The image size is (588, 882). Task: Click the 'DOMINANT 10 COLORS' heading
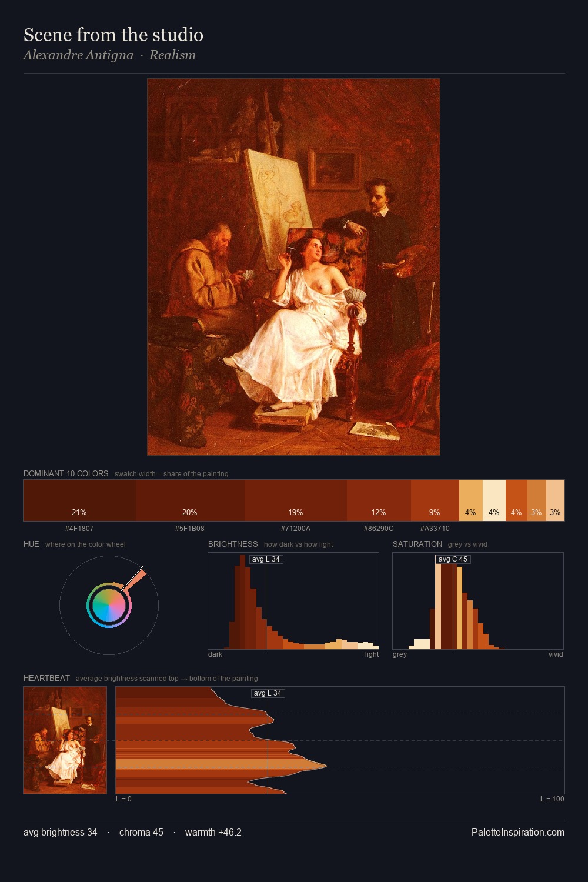pos(66,473)
